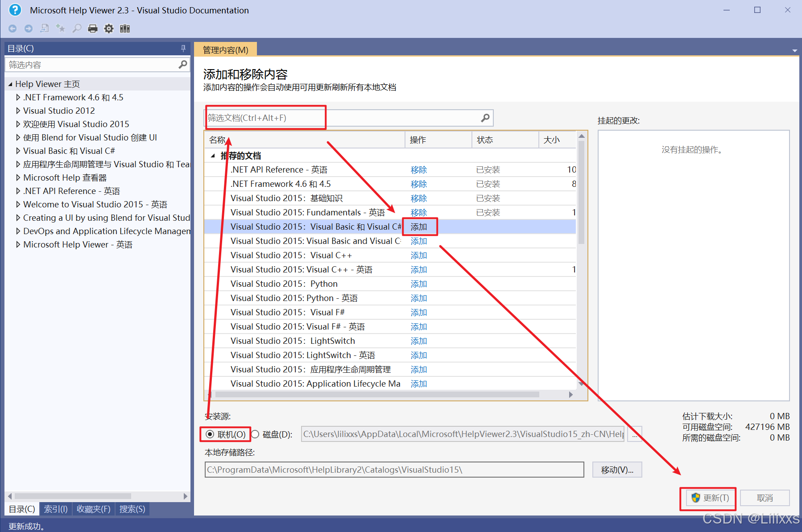Image resolution: width=802 pixels, height=532 pixels.
Task: Select Visual Studio 2015: LightSwitch - 英语 row
Action: pos(390,355)
